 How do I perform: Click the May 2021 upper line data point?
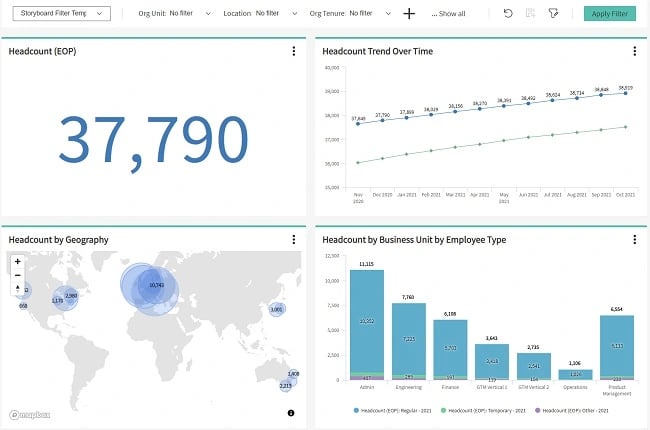point(504,106)
